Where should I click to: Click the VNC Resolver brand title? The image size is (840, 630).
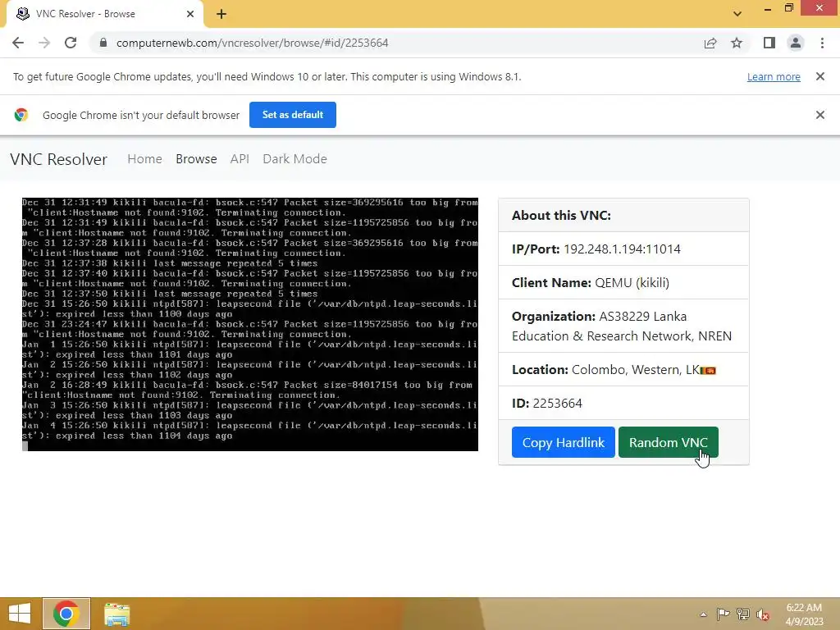[x=59, y=159]
